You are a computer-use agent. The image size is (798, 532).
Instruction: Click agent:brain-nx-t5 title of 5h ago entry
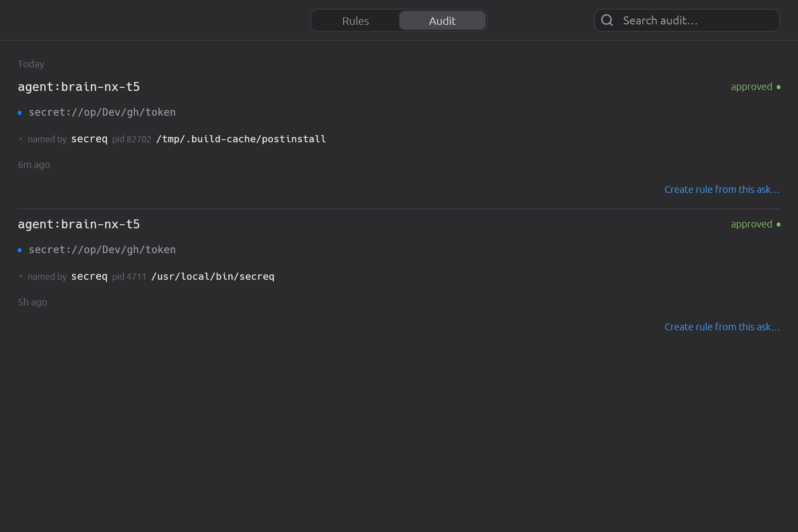79,224
